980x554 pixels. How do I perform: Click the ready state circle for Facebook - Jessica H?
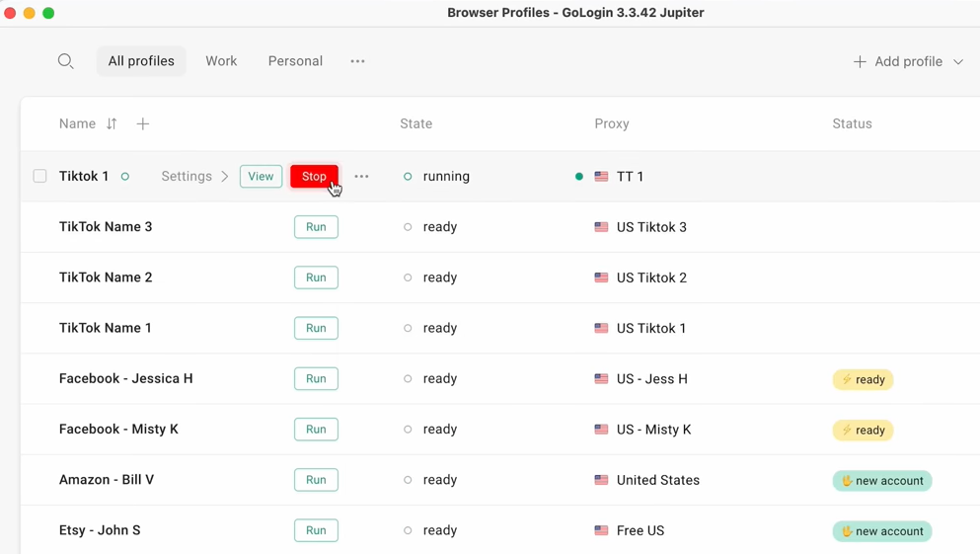(408, 379)
